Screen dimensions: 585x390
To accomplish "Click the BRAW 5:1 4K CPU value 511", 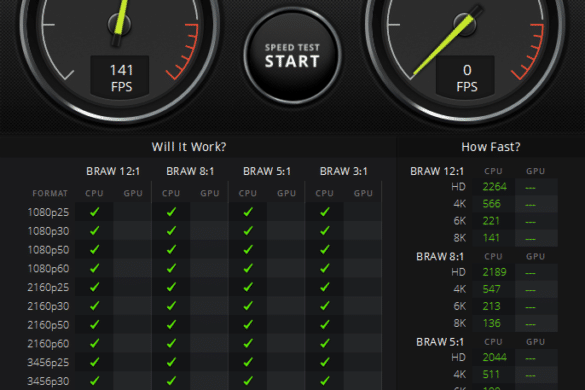I will pyautogui.click(x=491, y=374).
